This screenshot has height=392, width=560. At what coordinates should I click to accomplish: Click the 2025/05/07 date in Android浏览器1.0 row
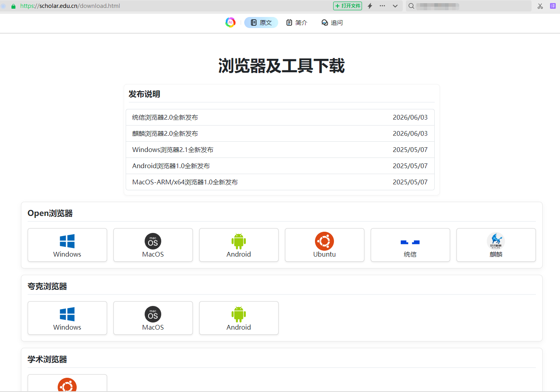pos(410,166)
